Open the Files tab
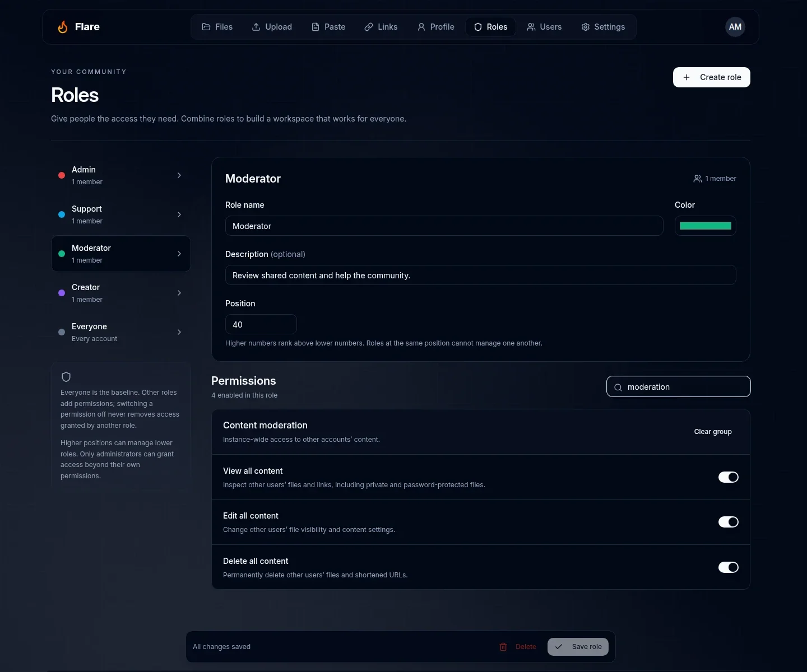807x672 pixels. [217, 27]
